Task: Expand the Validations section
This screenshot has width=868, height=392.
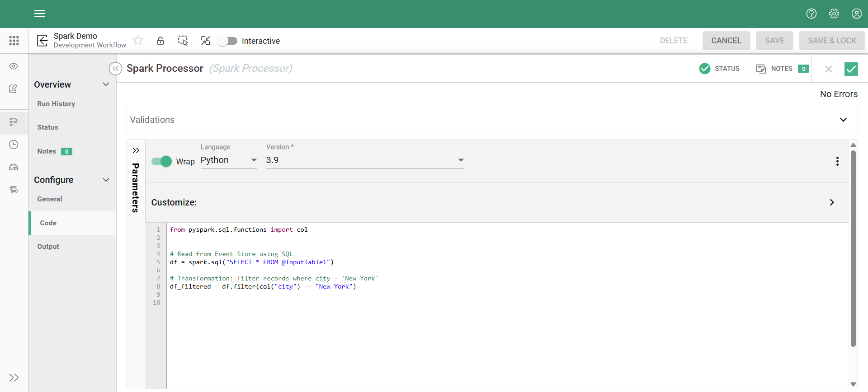Action: (843, 120)
